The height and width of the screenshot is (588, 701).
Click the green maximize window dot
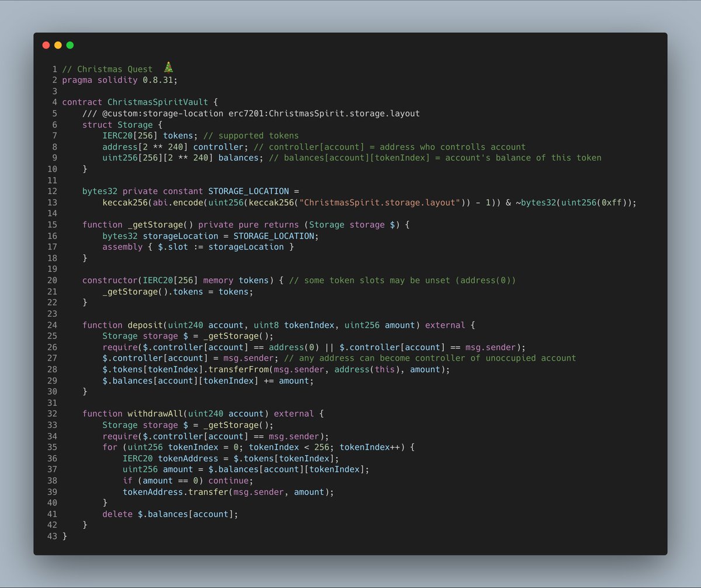(x=70, y=45)
